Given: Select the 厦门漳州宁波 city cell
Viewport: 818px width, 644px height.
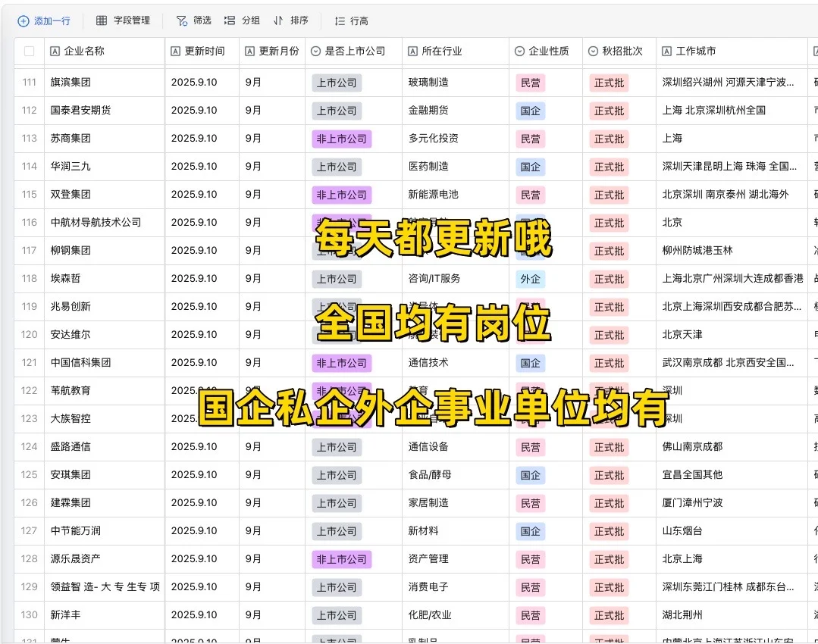Looking at the screenshot, I should tap(732, 503).
